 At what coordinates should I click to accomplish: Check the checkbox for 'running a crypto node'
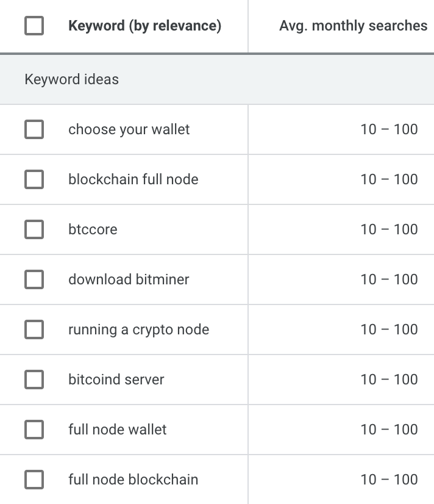click(x=34, y=329)
